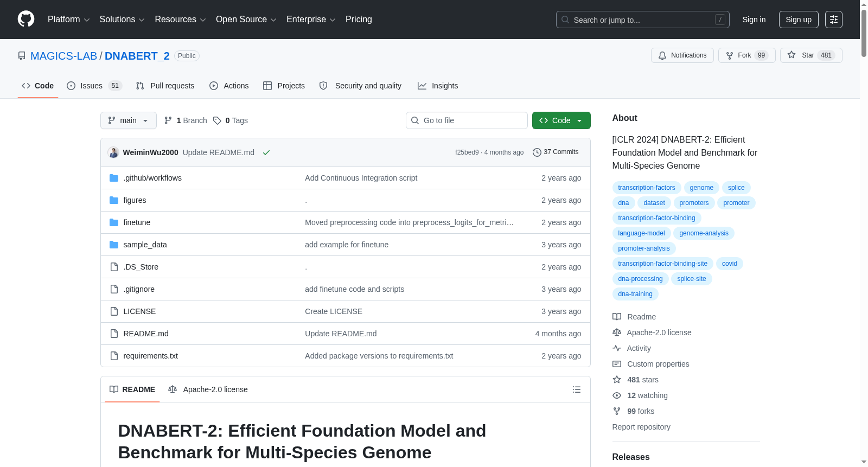Screen dimensions: 868x467
Task: Click the .gitignore file icon
Action: pos(114,289)
